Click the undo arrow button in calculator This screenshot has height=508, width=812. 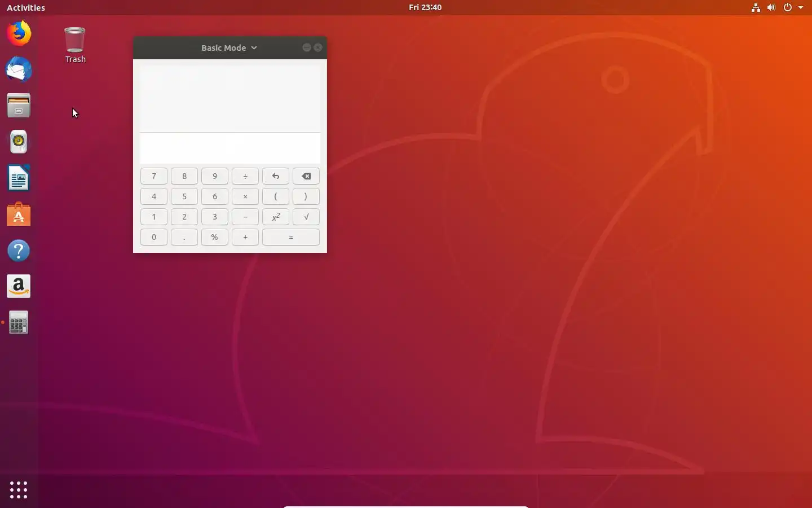(276, 176)
